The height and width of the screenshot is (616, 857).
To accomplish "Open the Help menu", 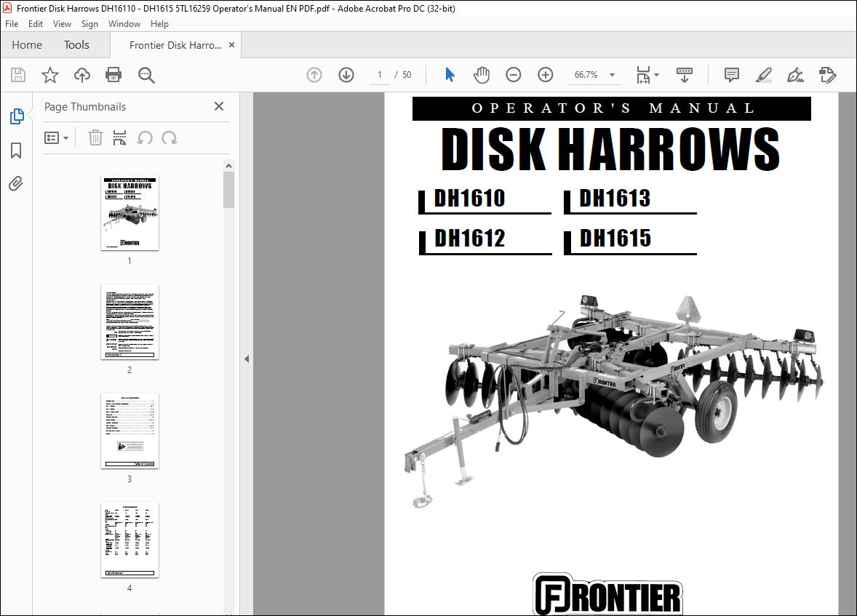I will 159,24.
